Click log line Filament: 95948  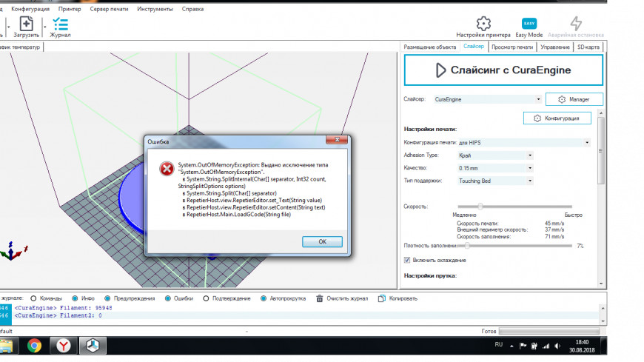pyautogui.click(x=63, y=308)
